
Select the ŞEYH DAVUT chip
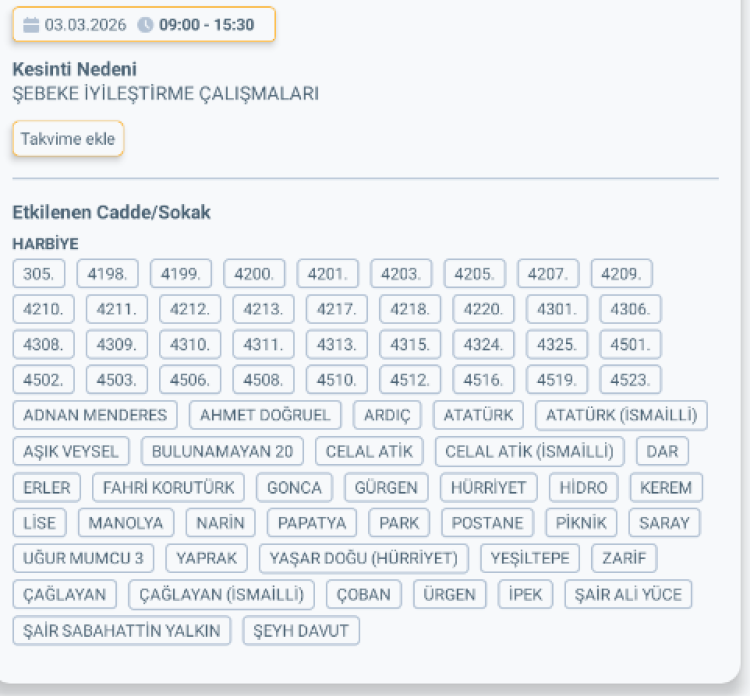[x=301, y=630]
